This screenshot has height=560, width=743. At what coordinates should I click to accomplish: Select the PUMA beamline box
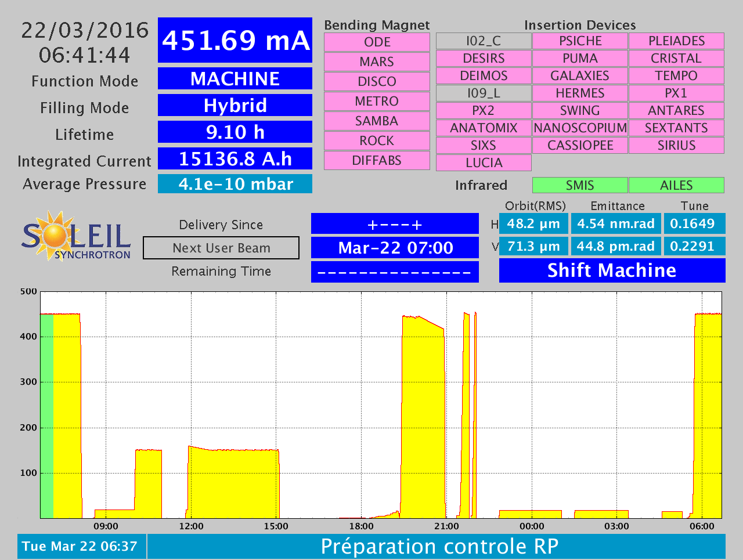580,59
